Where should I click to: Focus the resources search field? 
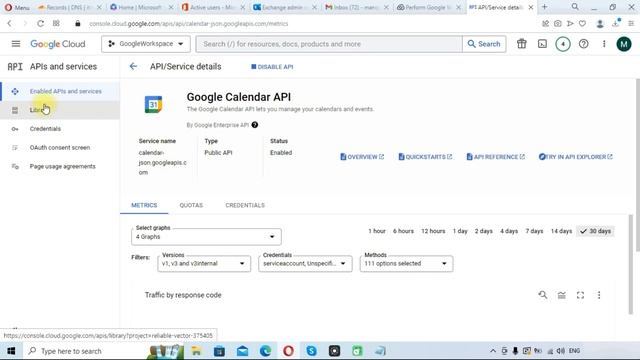point(329,44)
